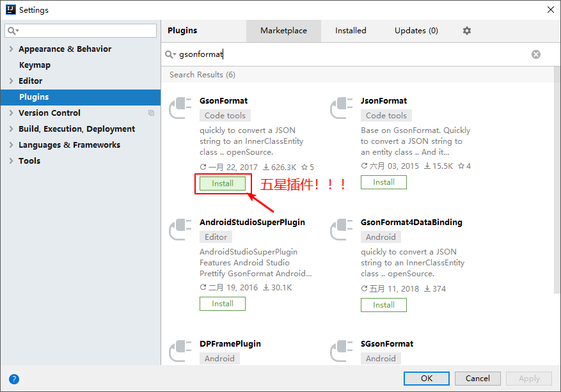Image resolution: width=561 pixels, height=392 pixels.
Task: Open the AndroidStudioSuperPlugin title
Action: [x=252, y=223]
